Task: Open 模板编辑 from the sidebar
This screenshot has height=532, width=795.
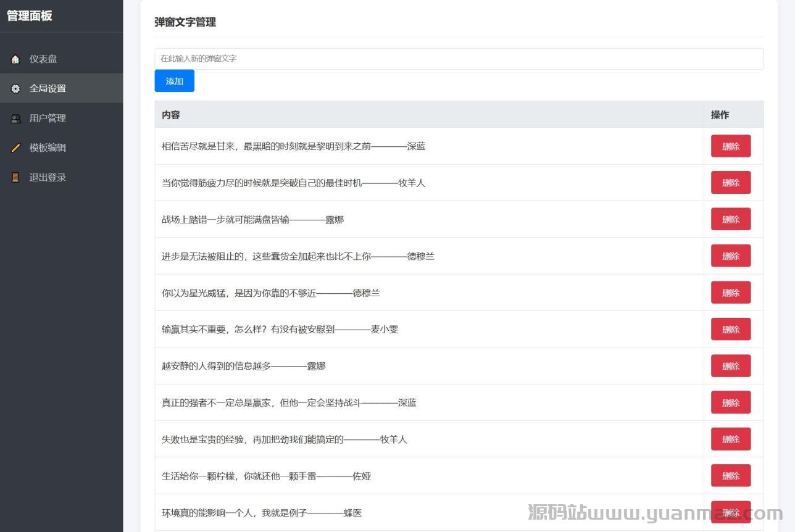Action: click(48, 148)
